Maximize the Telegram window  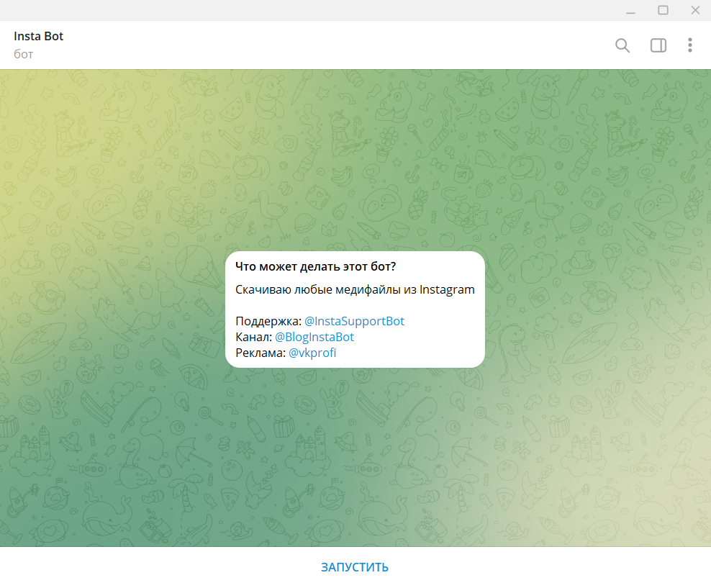click(x=663, y=10)
